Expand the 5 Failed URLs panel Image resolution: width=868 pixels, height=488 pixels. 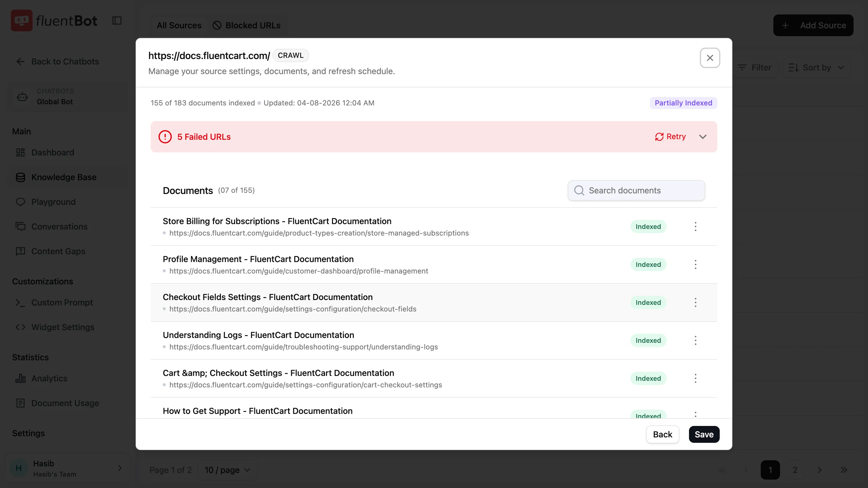click(703, 137)
